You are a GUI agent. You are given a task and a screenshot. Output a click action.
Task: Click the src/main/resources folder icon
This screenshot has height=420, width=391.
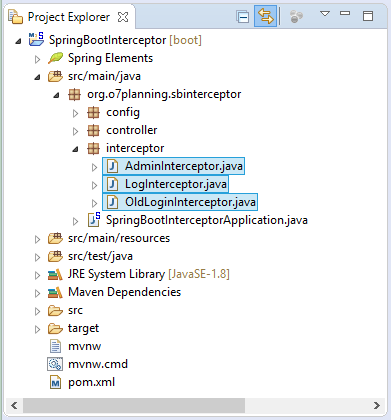[x=55, y=238]
